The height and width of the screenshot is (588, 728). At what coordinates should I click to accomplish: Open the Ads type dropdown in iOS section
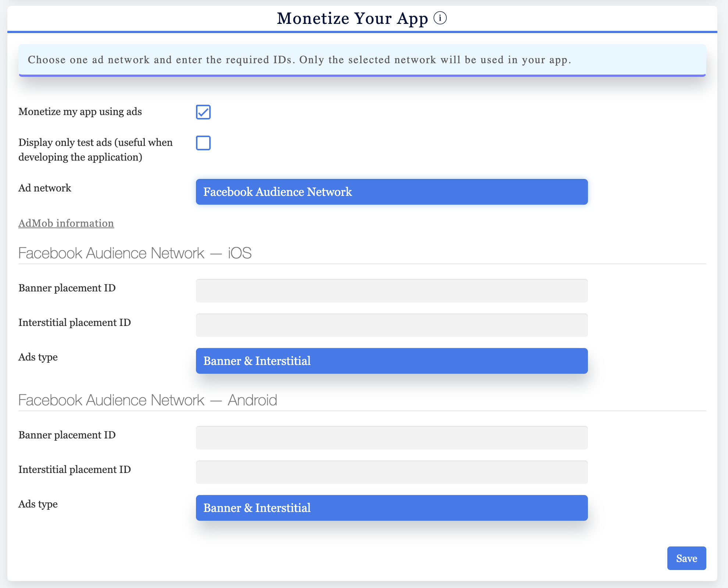click(x=392, y=361)
